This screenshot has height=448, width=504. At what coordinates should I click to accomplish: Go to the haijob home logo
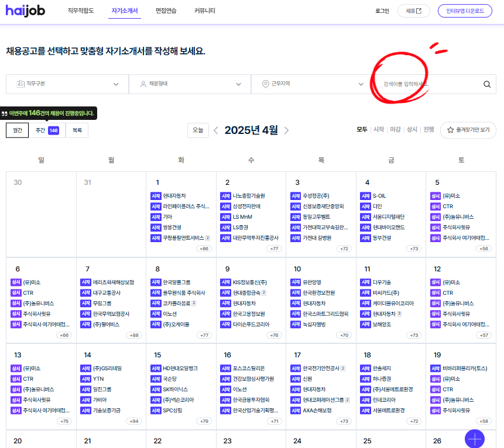(25, 11)
